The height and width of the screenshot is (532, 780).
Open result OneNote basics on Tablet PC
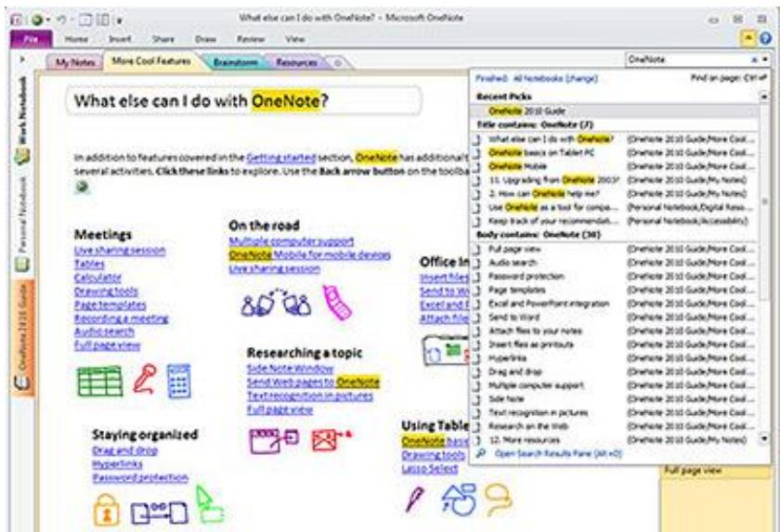coord(615,152)
